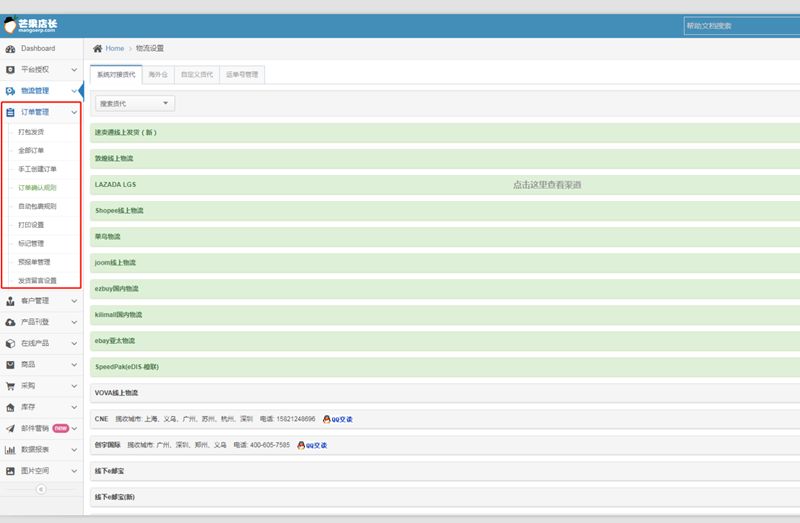800x523 pixels.
Task: Click the 库存 warehouse icon
Action: click(x=10, y=407)
